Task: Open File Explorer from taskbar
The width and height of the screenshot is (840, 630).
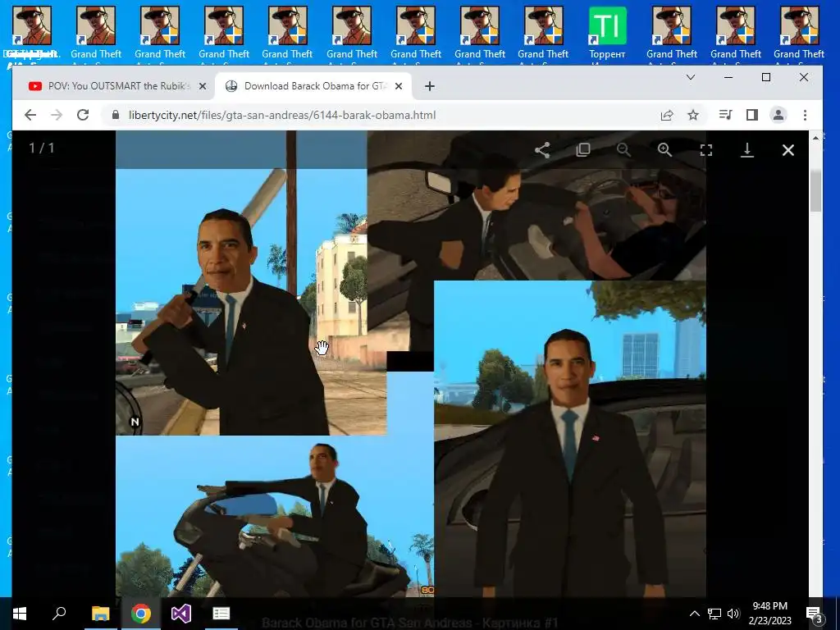Action: click(100, 614)
